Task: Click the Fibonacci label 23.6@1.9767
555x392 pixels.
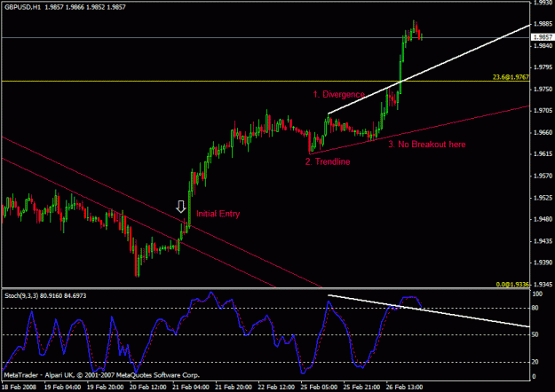Action: coord(511,77)
